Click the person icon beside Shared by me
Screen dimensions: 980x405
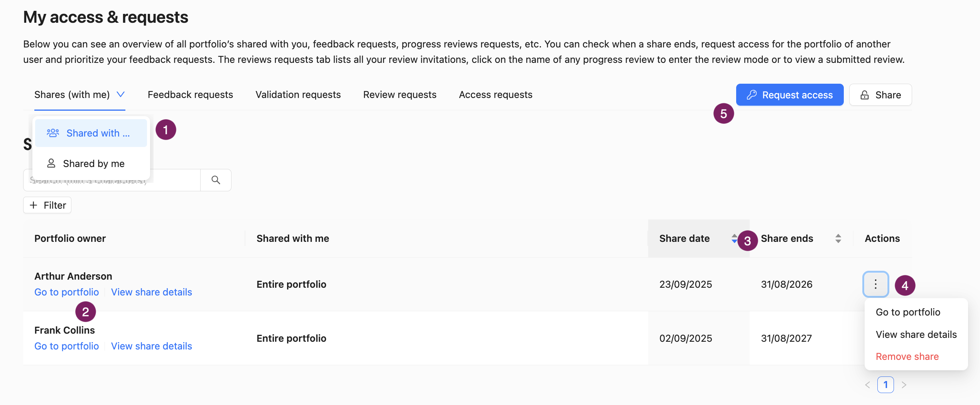pyautogui.click(x=51, y=164)
